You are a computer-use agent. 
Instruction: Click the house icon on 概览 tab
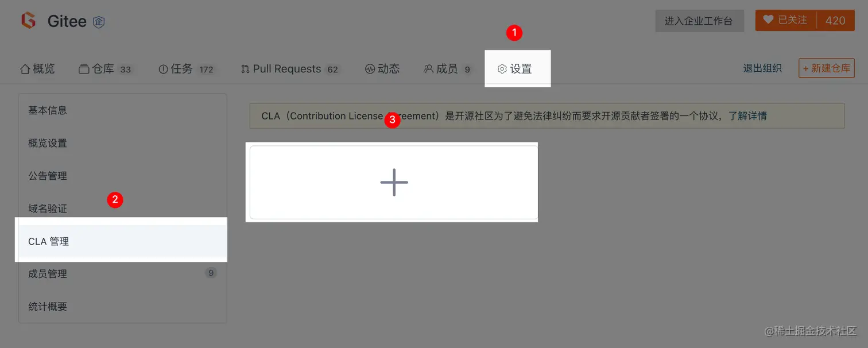pos(25,69)
